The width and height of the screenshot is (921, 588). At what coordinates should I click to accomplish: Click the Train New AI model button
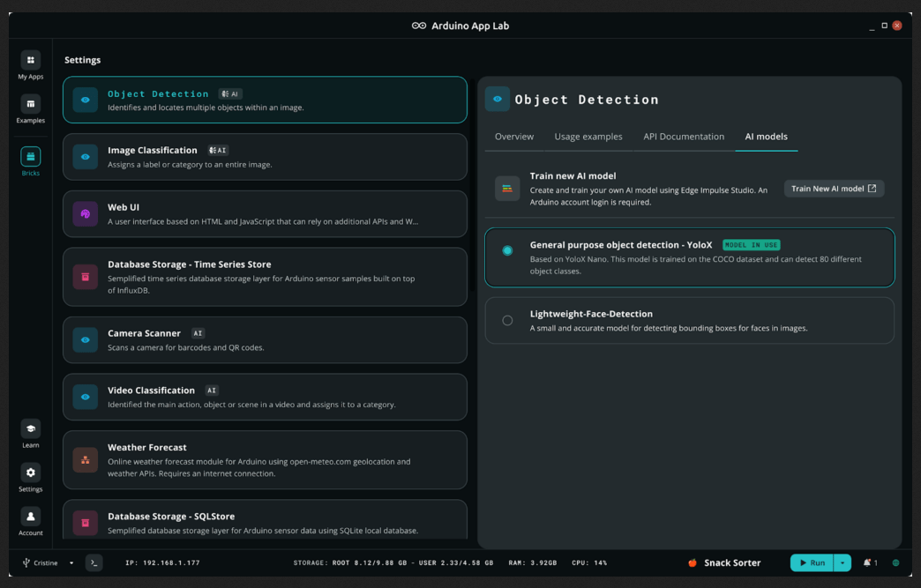(834, 189)
